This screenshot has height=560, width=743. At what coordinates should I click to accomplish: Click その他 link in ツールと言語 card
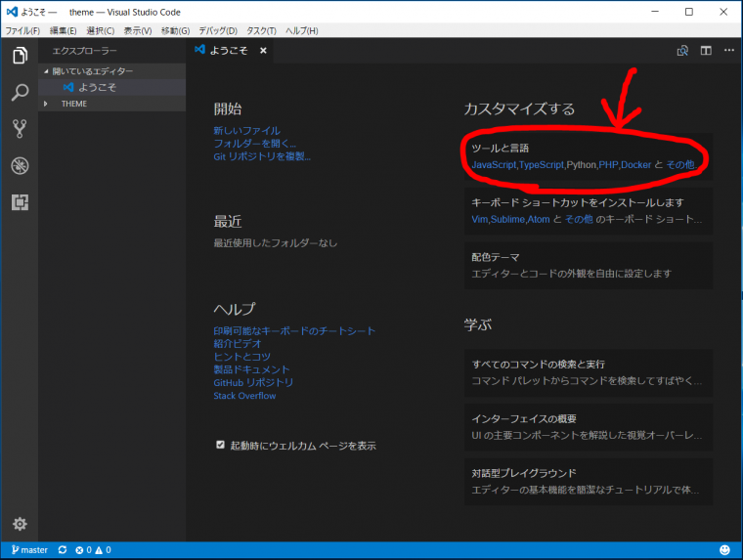coord(680,165)
